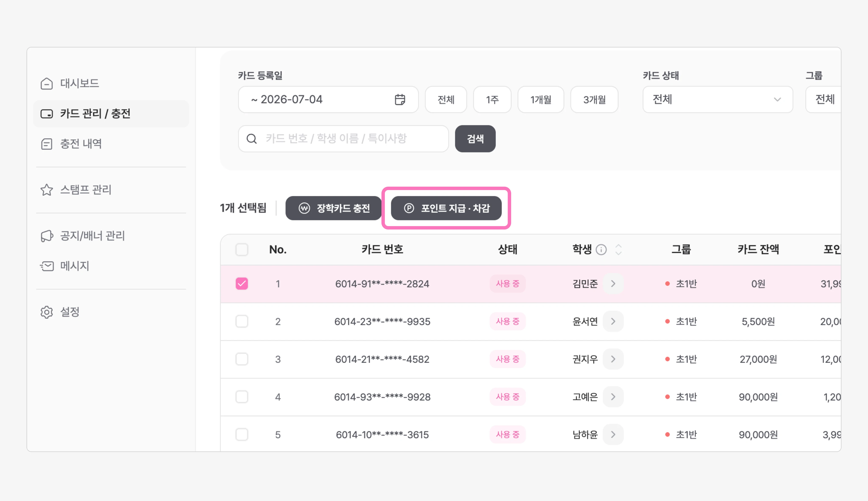Click the star icon for 스탬프 관리

tap(46, 190)
